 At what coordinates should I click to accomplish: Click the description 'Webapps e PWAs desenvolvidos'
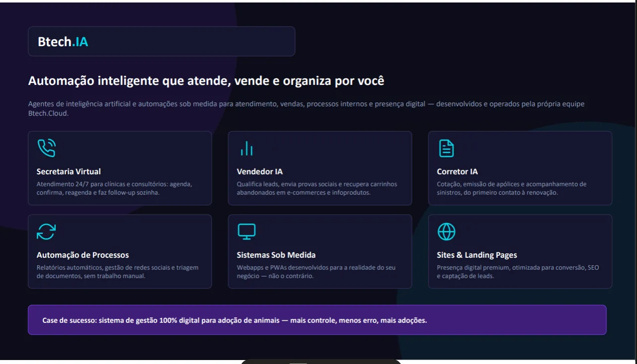point(316,272)
